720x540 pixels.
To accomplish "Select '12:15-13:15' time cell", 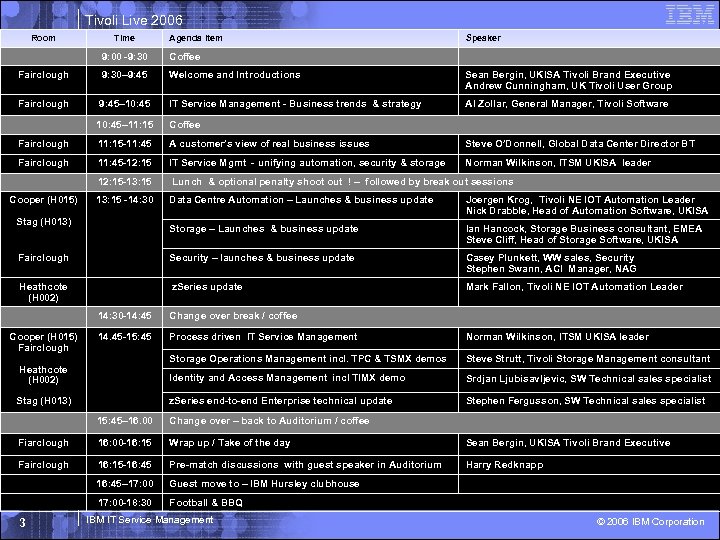I will tap(124, 182).
